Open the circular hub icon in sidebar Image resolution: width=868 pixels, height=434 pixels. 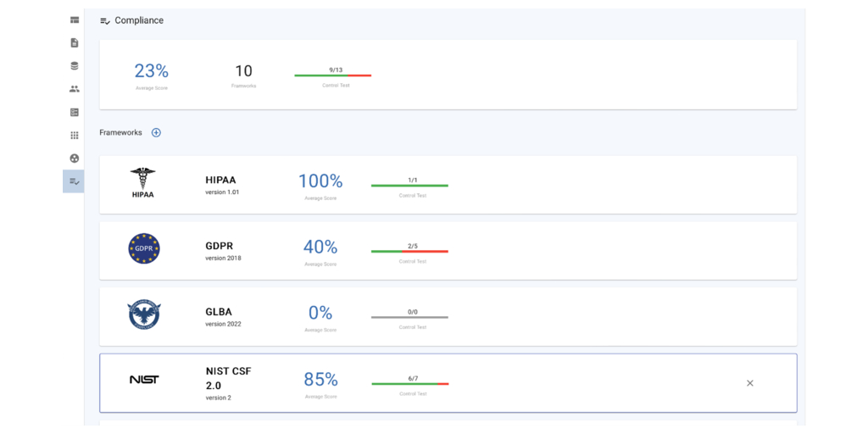click(75, 158)
